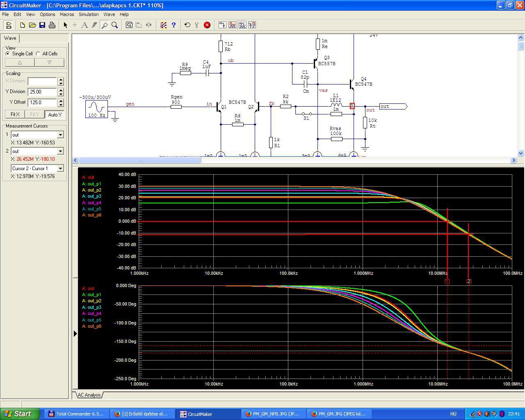Select the Single Cell radio button
The image size is (525, 420).
coord(8,54)
